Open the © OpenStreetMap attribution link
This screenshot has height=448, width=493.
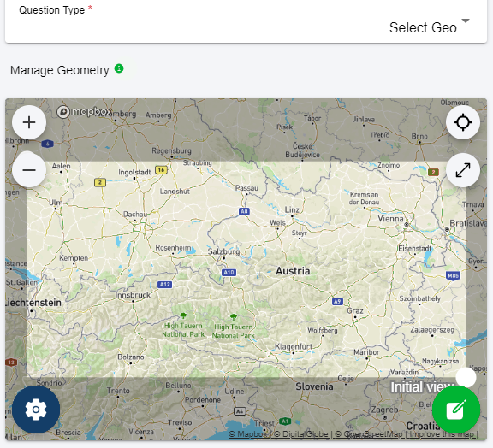point(369,434)
